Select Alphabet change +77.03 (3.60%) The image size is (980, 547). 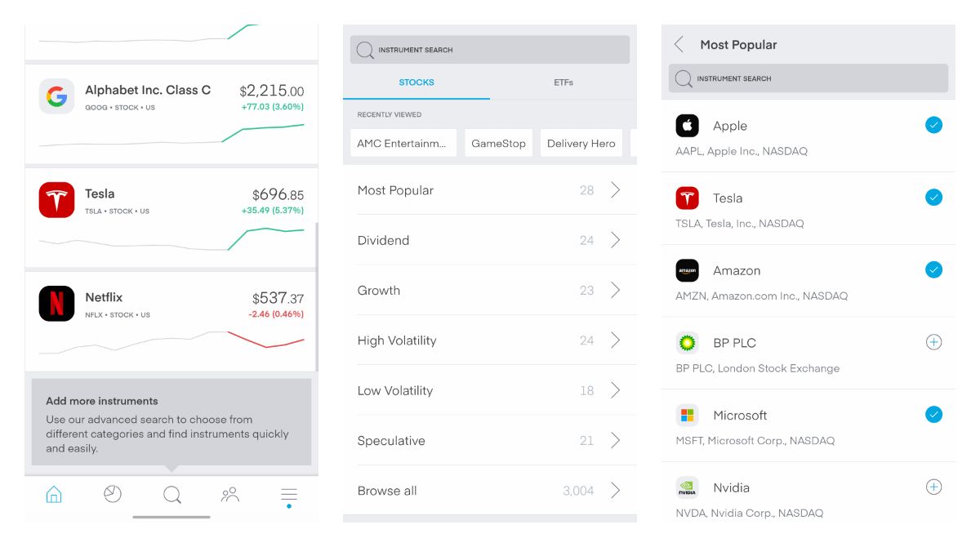273,107
